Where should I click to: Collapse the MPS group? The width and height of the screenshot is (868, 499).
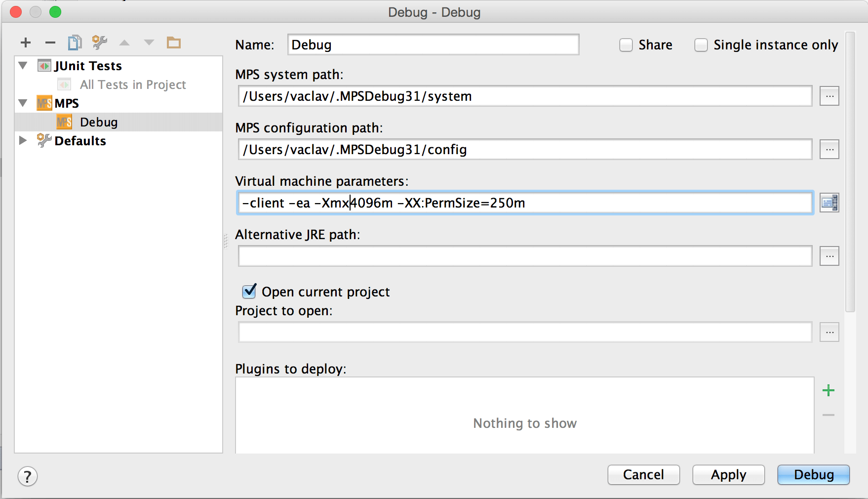click(22, 103)
